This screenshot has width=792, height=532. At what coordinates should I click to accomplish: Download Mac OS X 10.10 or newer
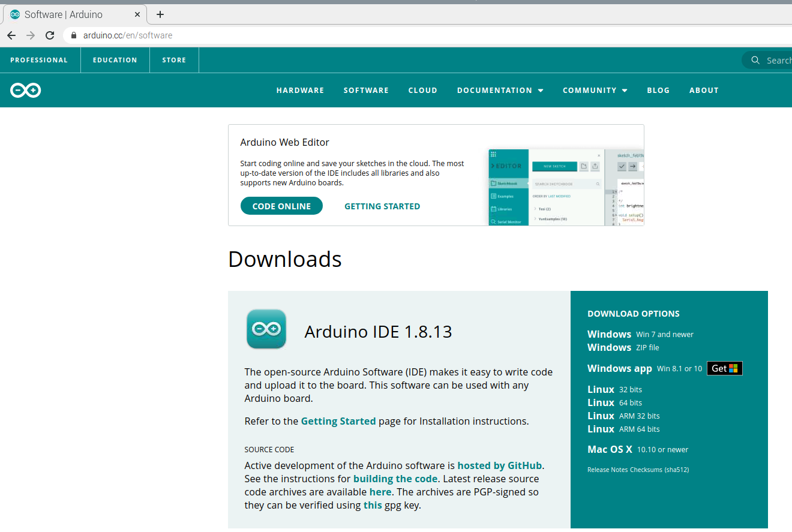[638, 449]
